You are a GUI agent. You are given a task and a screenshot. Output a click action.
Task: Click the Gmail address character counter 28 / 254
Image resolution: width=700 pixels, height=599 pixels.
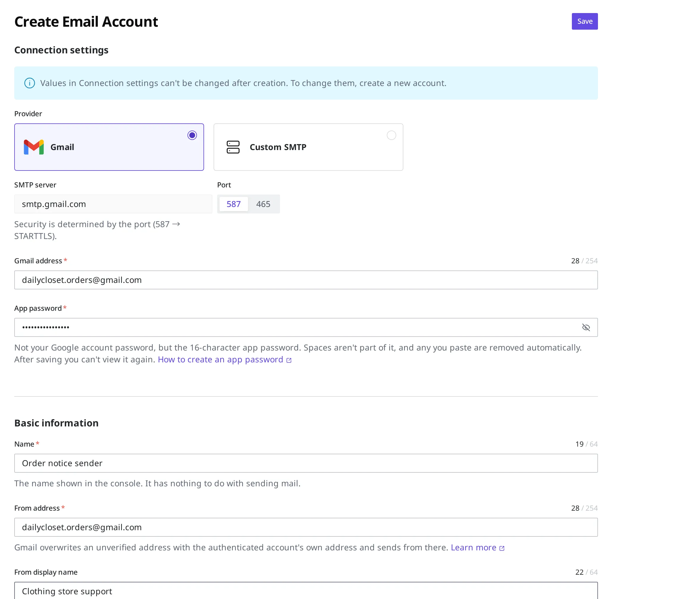[584, 261]
